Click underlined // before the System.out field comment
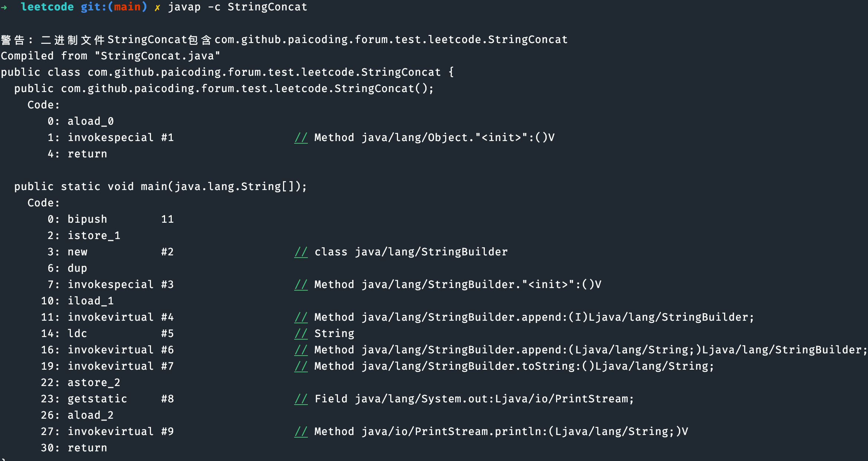Screen dimensions: 868x461 tap(301, 399)
